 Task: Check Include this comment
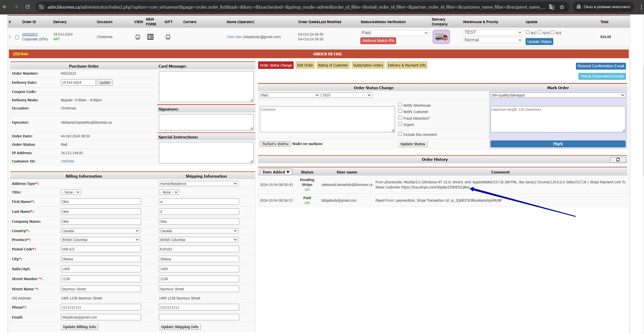coord(400,134)
